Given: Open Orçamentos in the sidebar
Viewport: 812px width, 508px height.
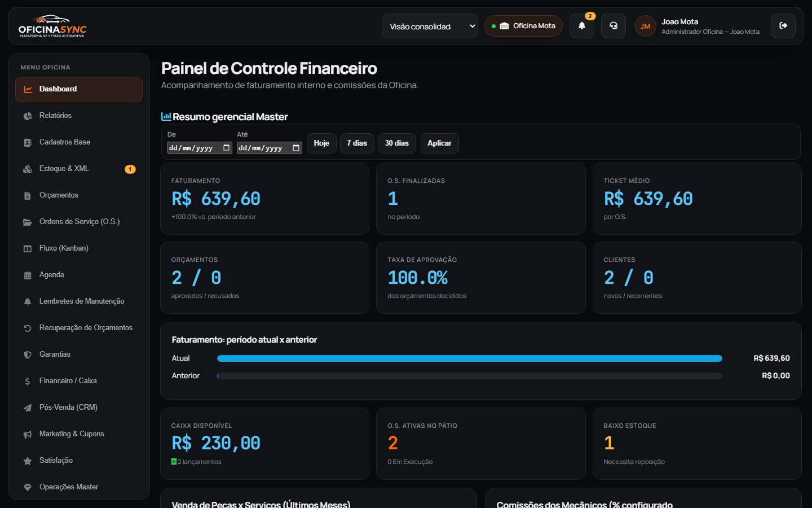Looking at the screenshot, I should pos(79,195).
